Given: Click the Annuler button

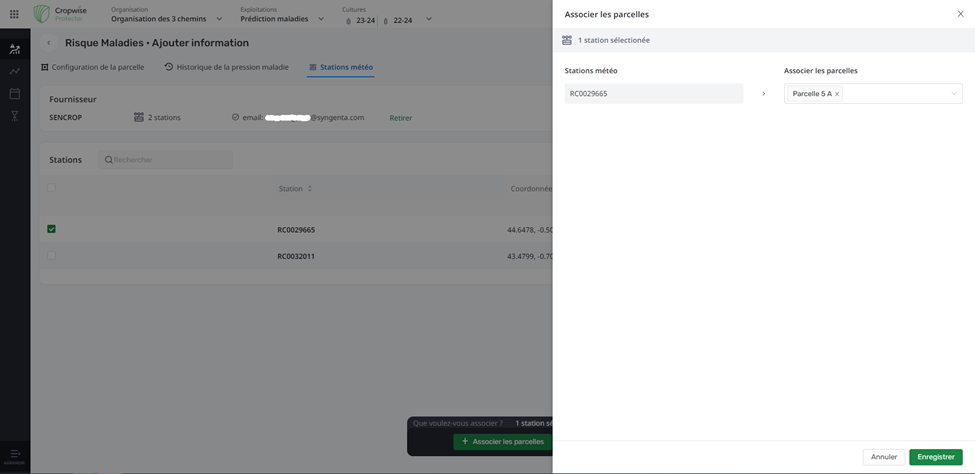Looking at the screenshot, I should click(x=883, y=457).
